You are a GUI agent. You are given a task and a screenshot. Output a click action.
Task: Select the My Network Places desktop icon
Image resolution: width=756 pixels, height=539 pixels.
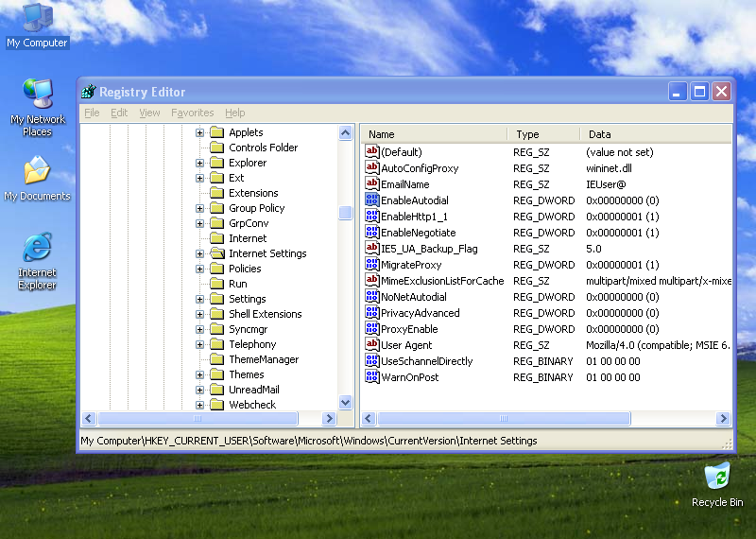pyautogui.click(x=38, y=107)
